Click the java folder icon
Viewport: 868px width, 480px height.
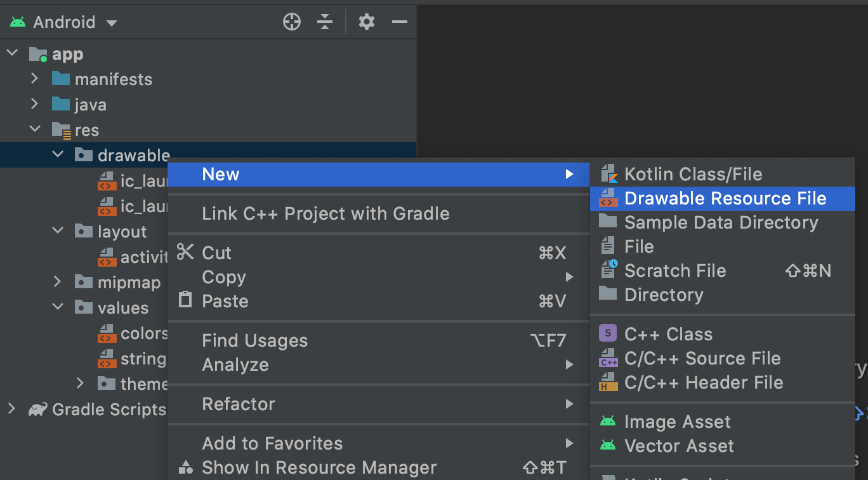pyautogui.click(x=61, y=104)
